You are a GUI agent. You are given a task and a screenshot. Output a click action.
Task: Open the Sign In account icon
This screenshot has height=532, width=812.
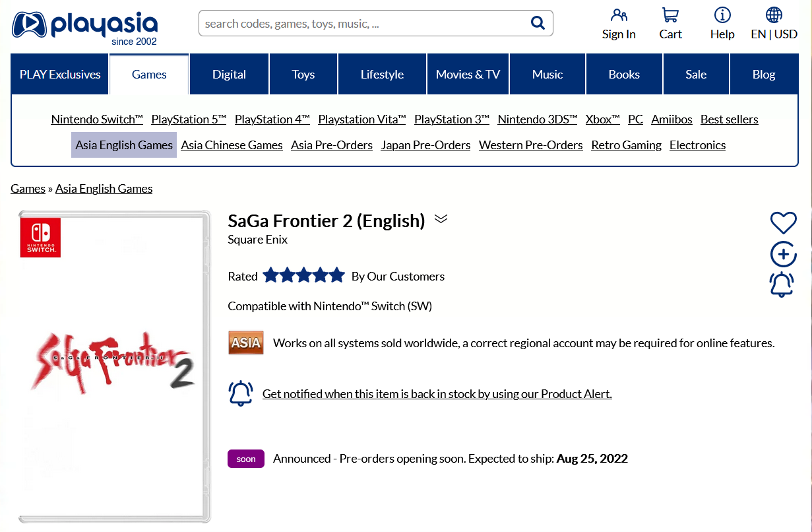(x=619, y=16)
